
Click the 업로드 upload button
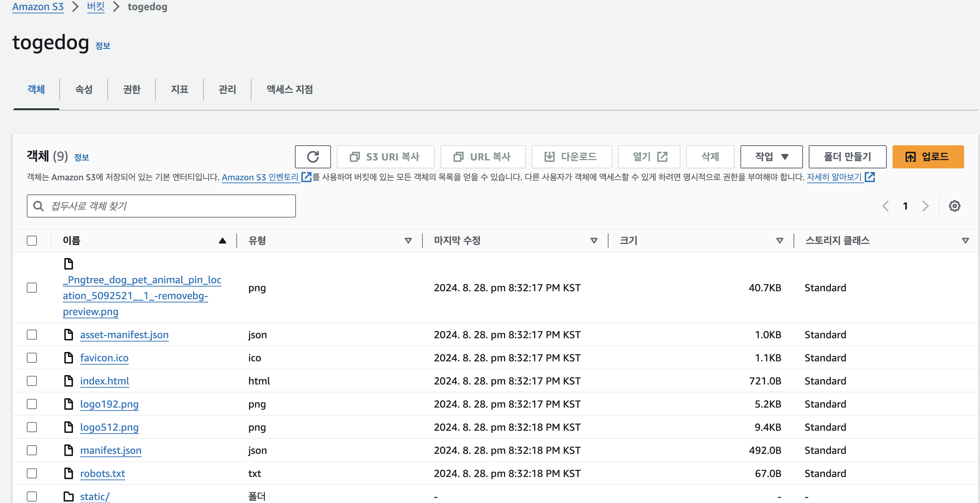(928, 156)
